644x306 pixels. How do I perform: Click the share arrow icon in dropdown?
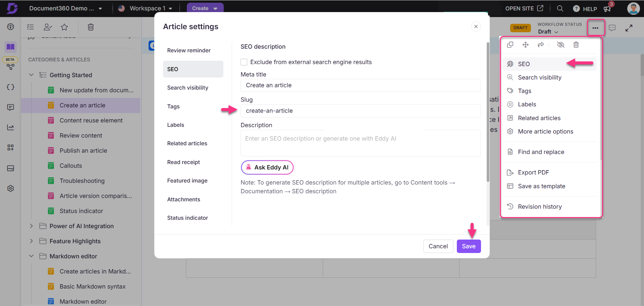[x=541, y=45]
